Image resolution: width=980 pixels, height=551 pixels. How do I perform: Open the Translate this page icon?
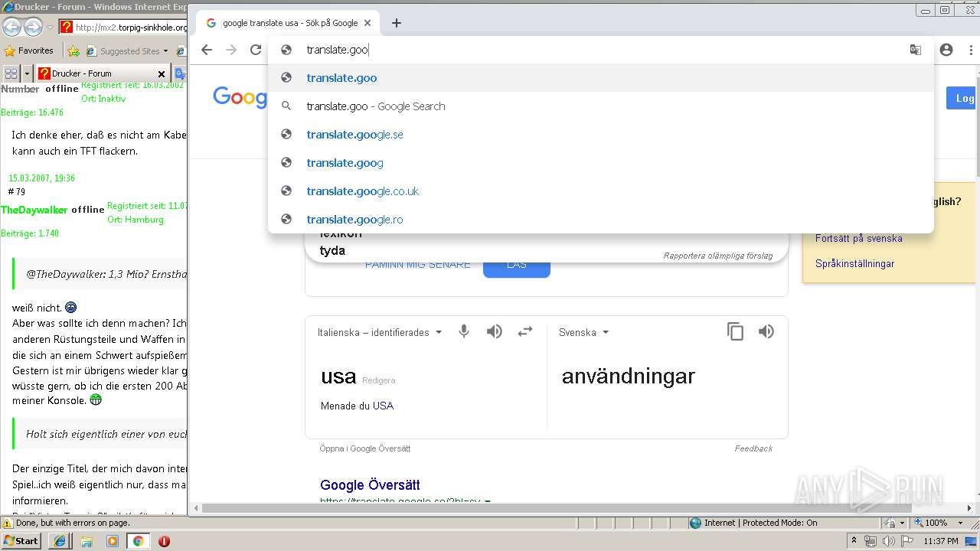[x=915, y=50]
